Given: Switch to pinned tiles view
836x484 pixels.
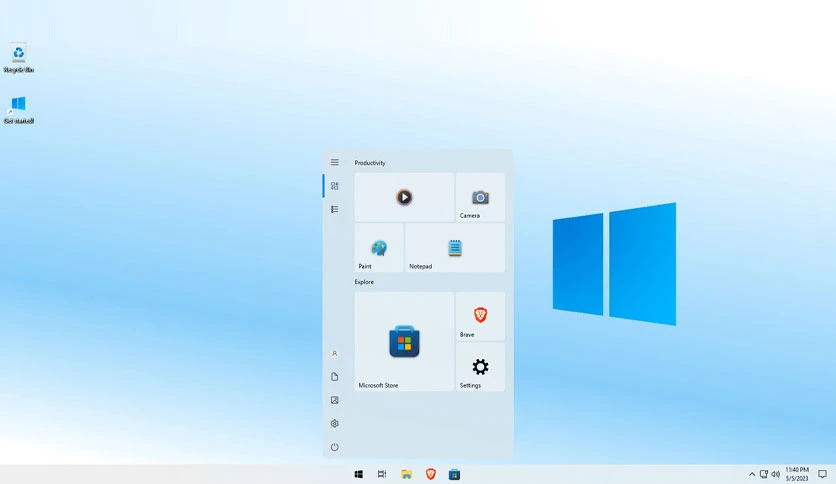Looking at the screenshot, I should click(x=334, y=185).
